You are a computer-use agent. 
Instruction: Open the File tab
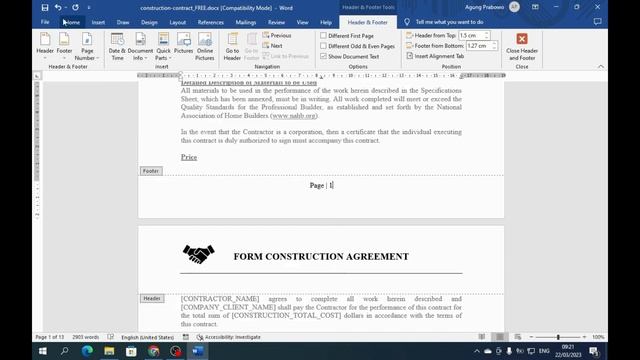coord(45,22)
